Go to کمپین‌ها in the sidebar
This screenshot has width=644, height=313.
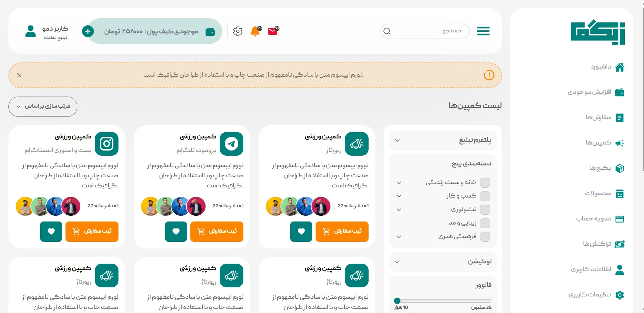[605, 143]
